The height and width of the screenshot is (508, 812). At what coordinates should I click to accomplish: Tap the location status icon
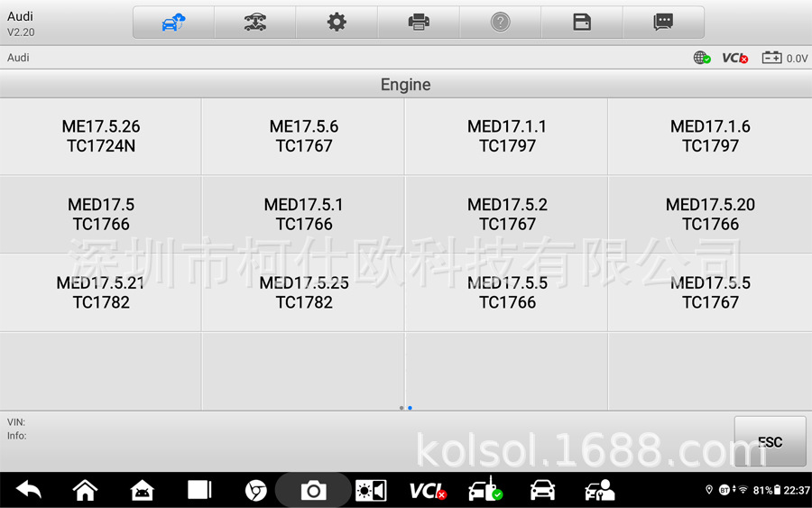709,489
